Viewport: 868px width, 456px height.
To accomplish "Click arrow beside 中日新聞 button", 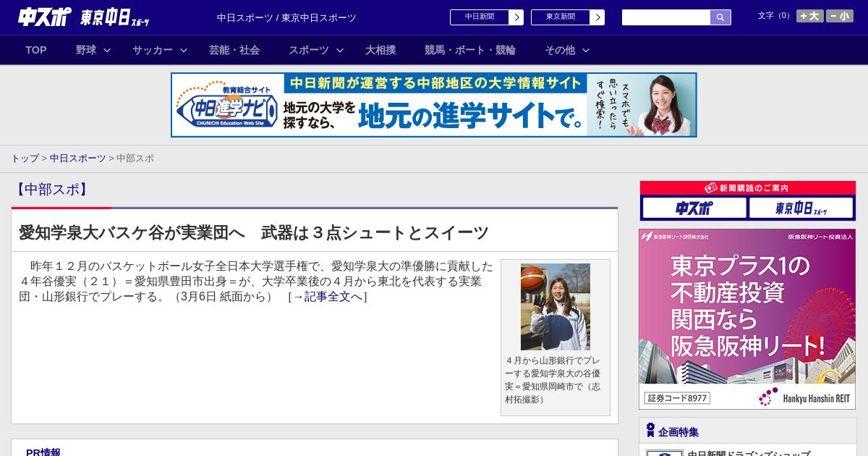I will coord(516,17).
